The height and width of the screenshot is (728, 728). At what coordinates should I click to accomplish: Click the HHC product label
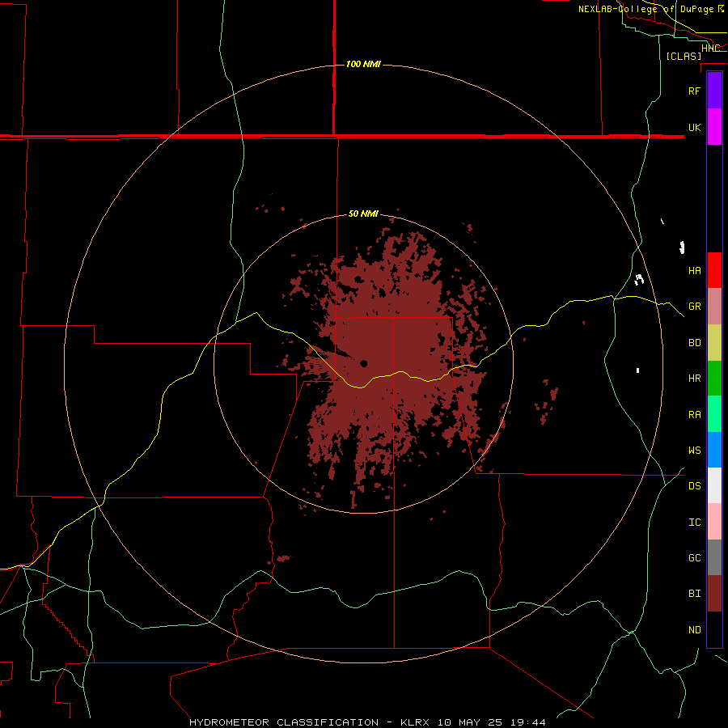tap(710, 48)
